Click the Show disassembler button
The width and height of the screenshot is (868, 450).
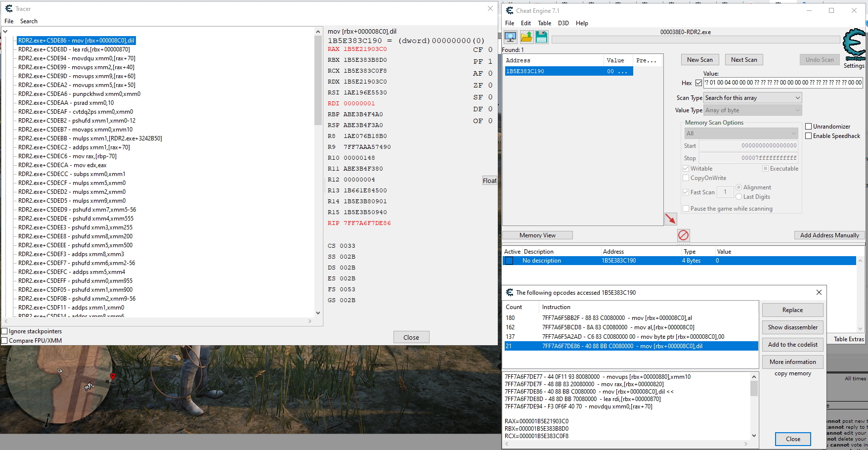click(x=792, y=327)
